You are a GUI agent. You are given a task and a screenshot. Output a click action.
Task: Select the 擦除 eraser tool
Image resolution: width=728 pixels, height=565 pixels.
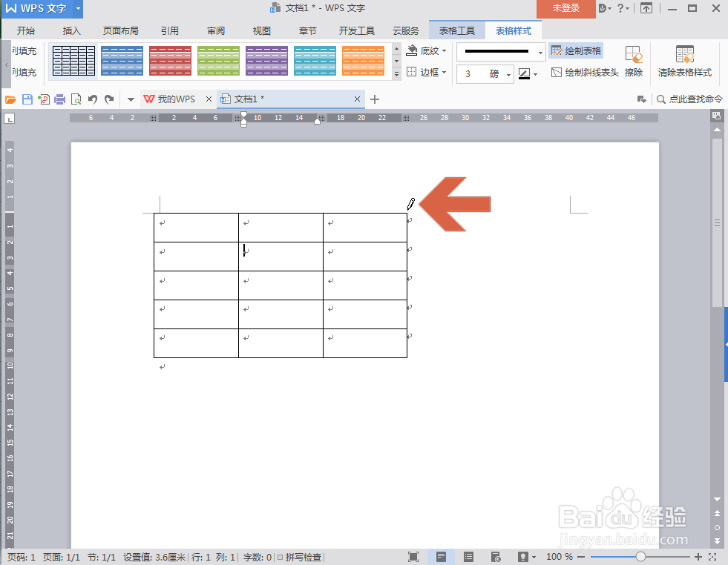(633, 61)
